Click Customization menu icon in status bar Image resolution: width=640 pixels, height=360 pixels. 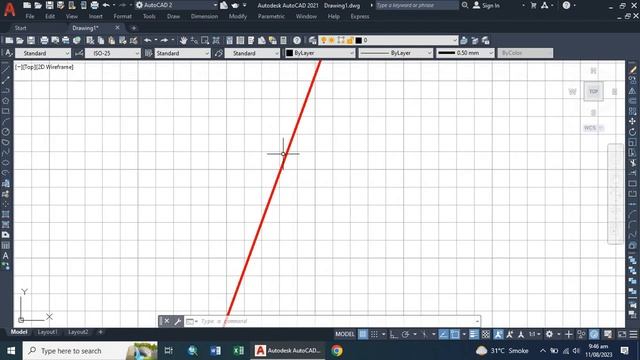(x=633, y=334)
